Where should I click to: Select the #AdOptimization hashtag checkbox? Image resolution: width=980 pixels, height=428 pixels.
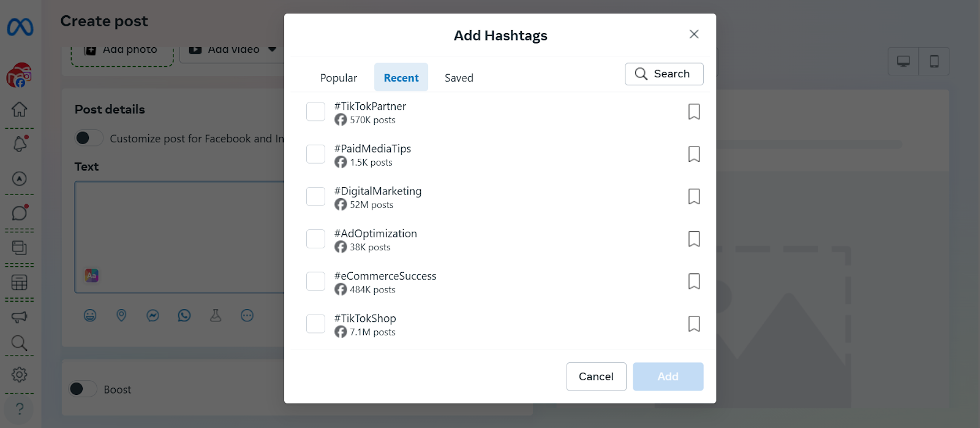point(315,239)
